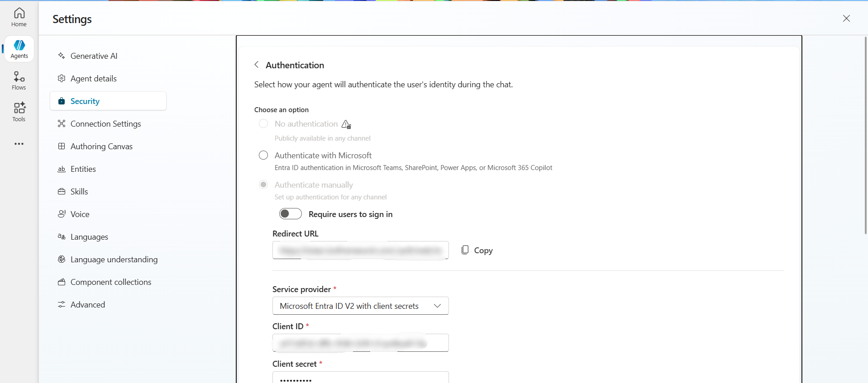Click the Authentication heading text

pyautogui.click(x=295, y=65)
